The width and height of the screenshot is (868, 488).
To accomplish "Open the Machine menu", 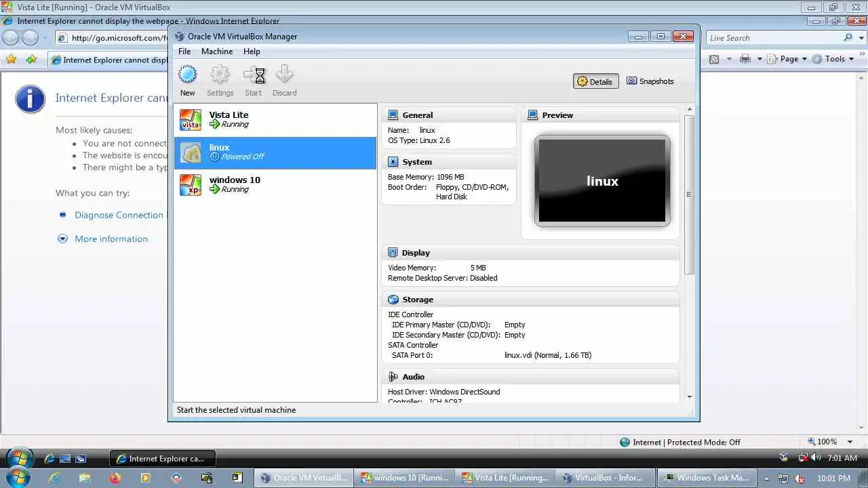I will tap(217, 52).
